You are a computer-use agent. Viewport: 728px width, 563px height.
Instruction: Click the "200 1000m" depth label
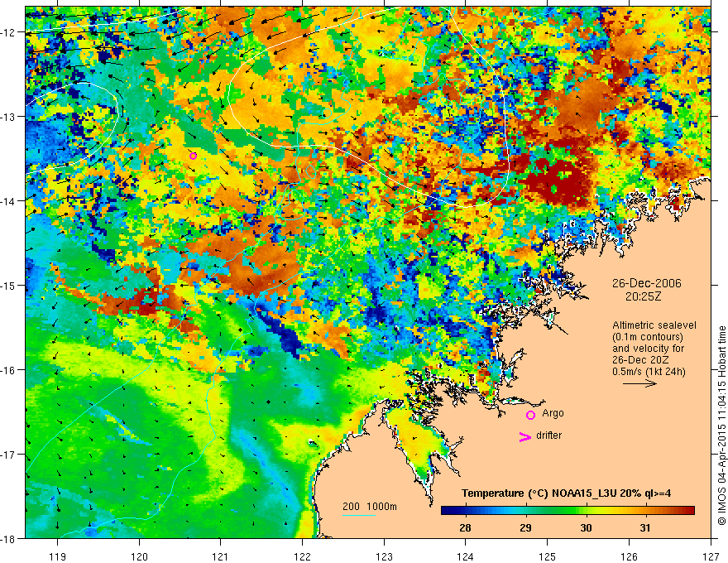tap(370, 507)
